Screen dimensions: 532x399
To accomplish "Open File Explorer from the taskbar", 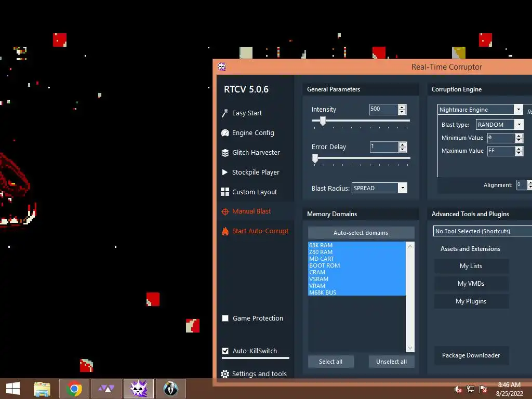I will [x=42, y=389].
